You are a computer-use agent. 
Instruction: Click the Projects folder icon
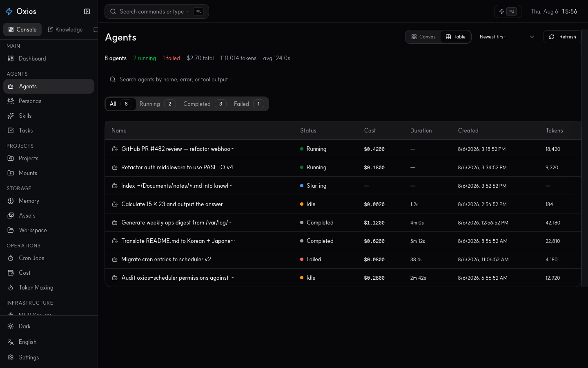[11, 158]
